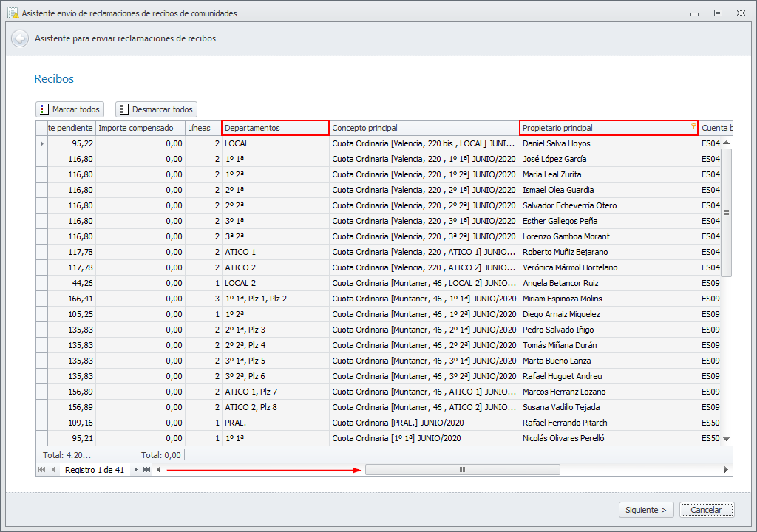Select owner Roberto Muñiz Bejarano
Screen dimensions: 757x532
[566, 251]
